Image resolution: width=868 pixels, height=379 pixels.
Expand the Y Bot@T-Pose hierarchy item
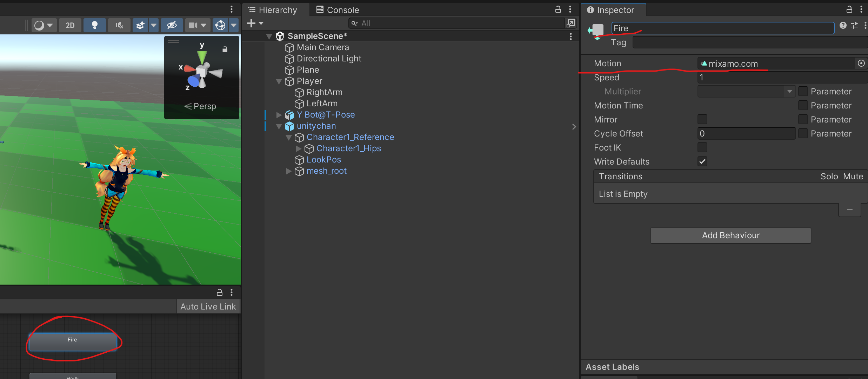[279, 115]
